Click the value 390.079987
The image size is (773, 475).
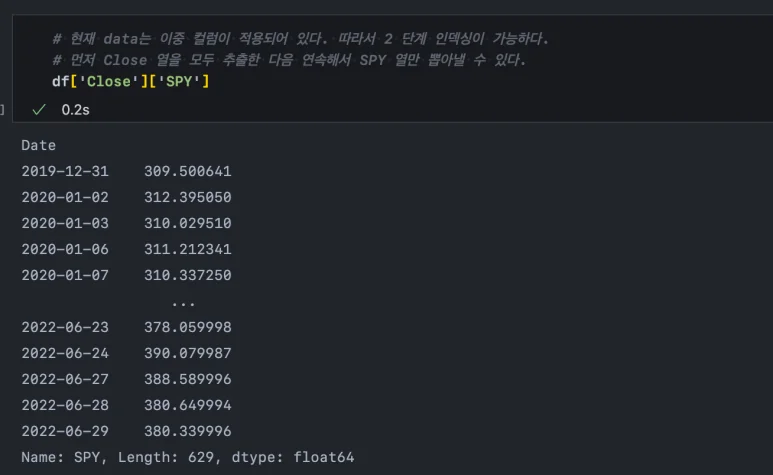[x=187, y=353]
